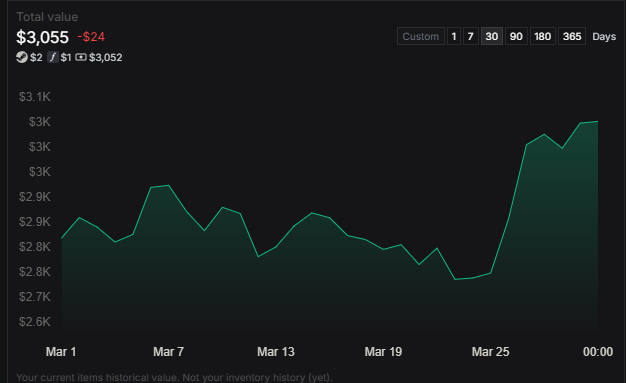Click the 'Mar 25' axis label

(491, 352)
